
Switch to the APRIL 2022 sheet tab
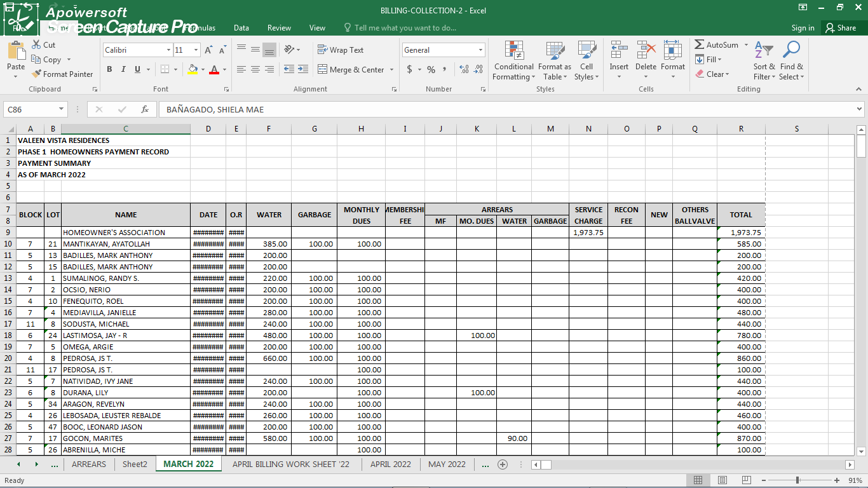point(391,464)
